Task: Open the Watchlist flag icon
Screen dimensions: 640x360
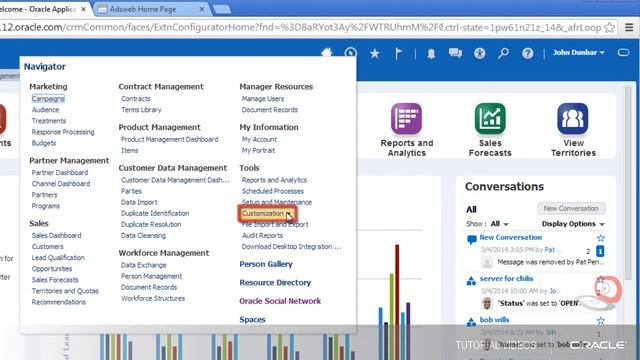Action: click(x=398, y=53)
